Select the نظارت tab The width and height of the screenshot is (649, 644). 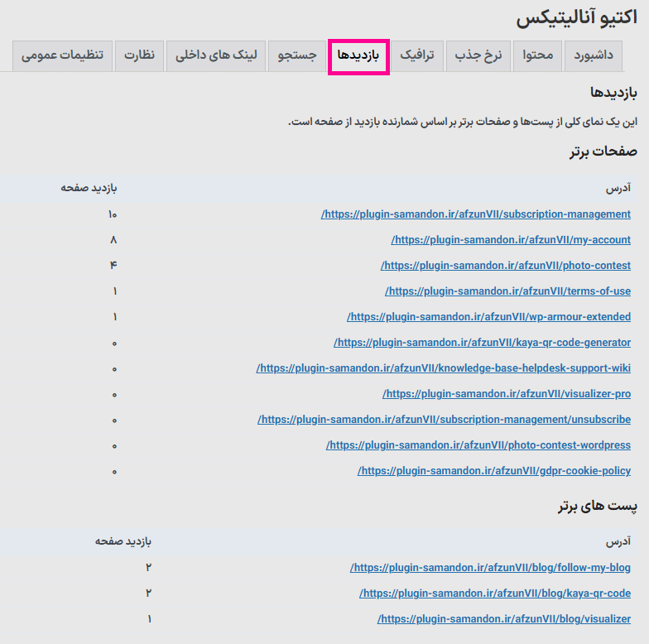pos(139,56)
